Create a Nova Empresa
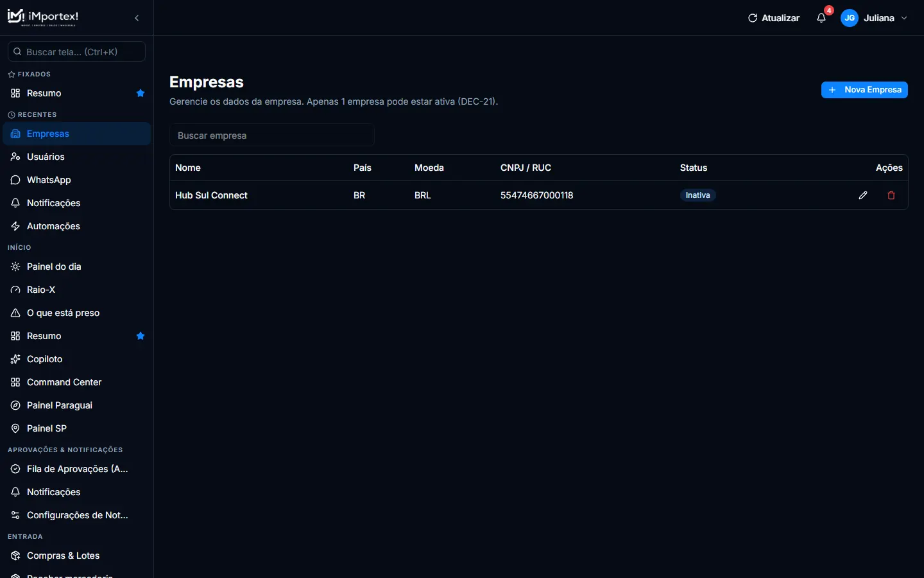This screenshot has height=578, width=924. (x=864, y=90)
